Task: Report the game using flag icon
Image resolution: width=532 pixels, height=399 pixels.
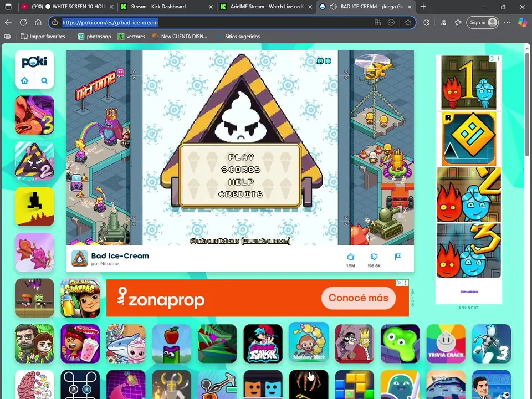Action: 398,257
